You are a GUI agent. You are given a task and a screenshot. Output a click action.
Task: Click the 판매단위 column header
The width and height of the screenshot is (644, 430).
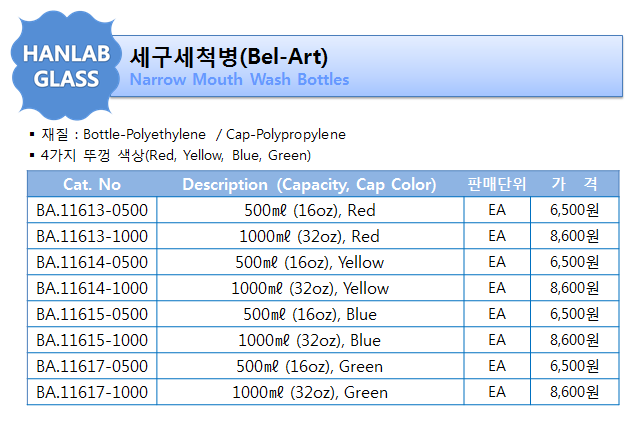497,184
